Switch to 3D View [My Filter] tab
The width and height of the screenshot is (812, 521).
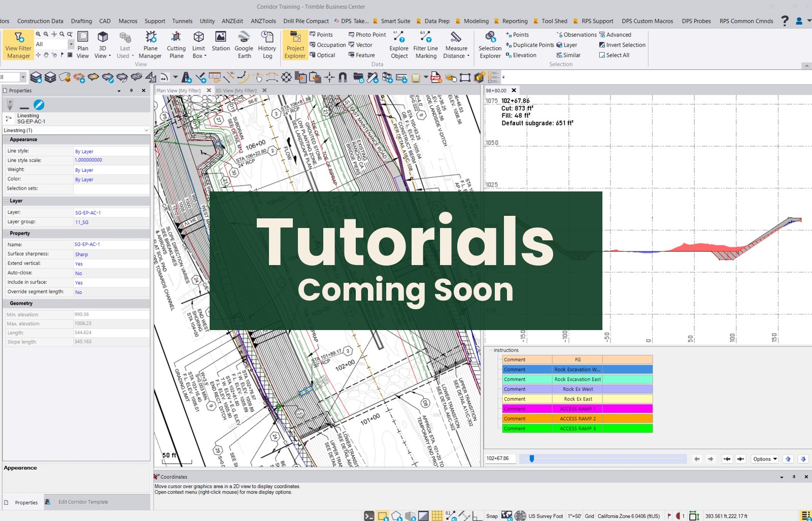click(236, 90)
